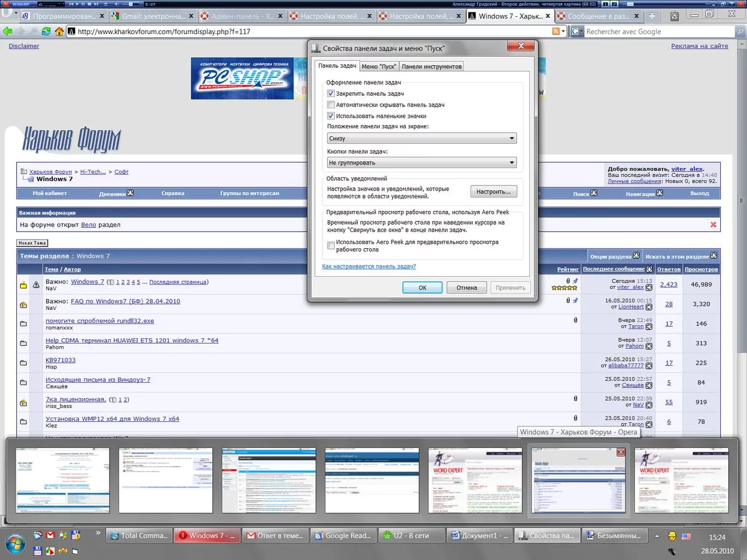Toggle Использовать маленькие значки checkbox

(x=331, y=116)
